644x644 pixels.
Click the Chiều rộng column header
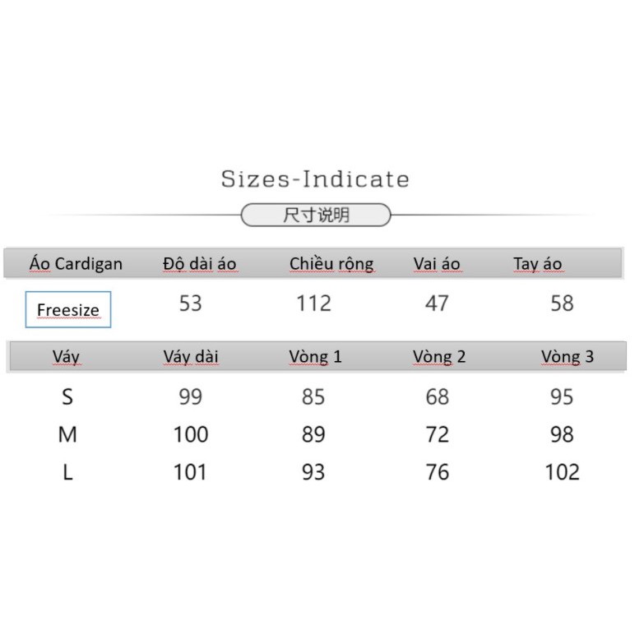[331, 264]
